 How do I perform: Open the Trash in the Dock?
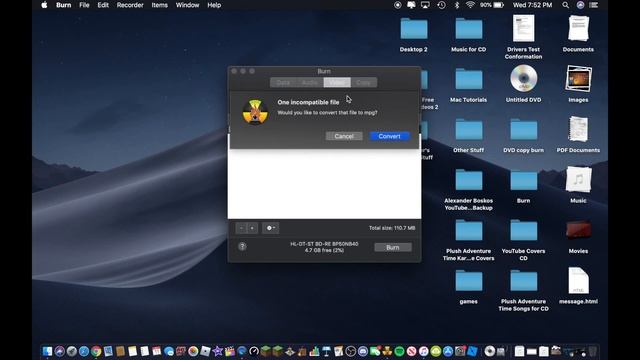593,351
